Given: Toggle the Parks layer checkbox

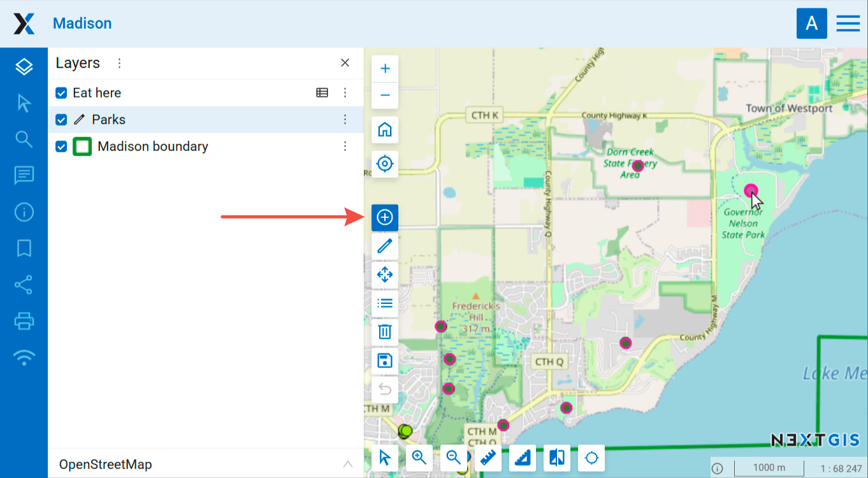Looking at the screenshot, I should (61, 120).
